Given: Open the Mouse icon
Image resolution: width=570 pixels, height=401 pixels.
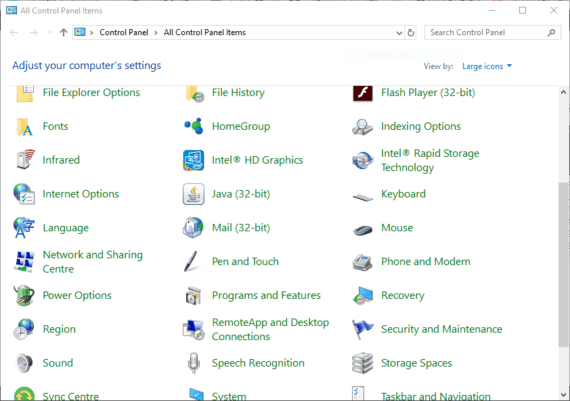Looking at the screenshot, I should pos(362,230).
